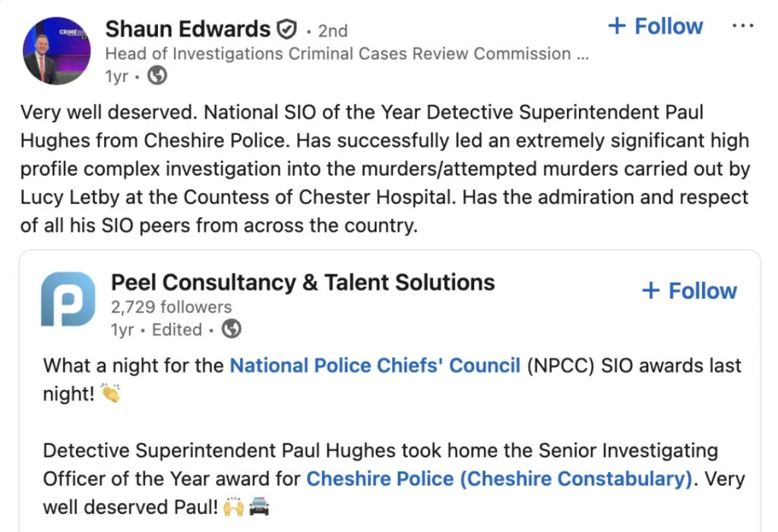Click the raised hands emoji
The image size is (778, 532).
(x=232, y=508)
